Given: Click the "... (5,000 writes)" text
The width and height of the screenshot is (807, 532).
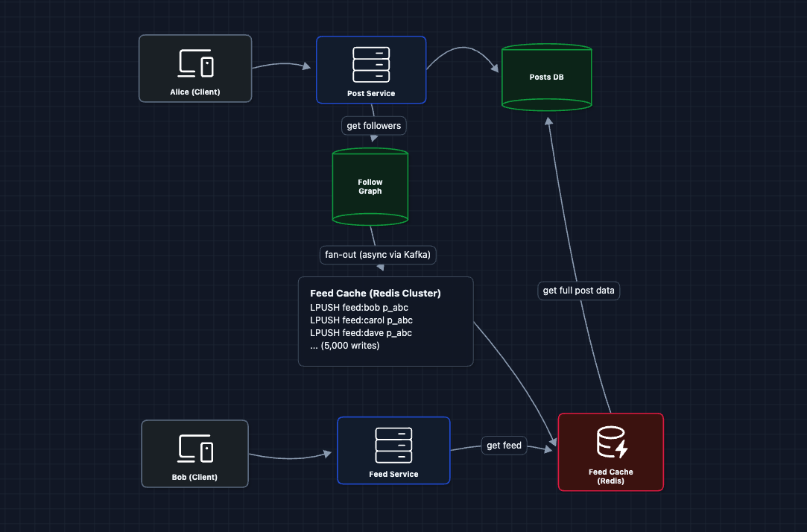Looking at the screenshot, I should coord(345,346).
